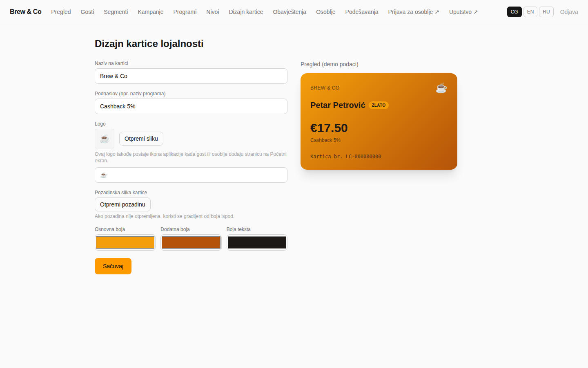Switch language to CG

tap(514, 12)
